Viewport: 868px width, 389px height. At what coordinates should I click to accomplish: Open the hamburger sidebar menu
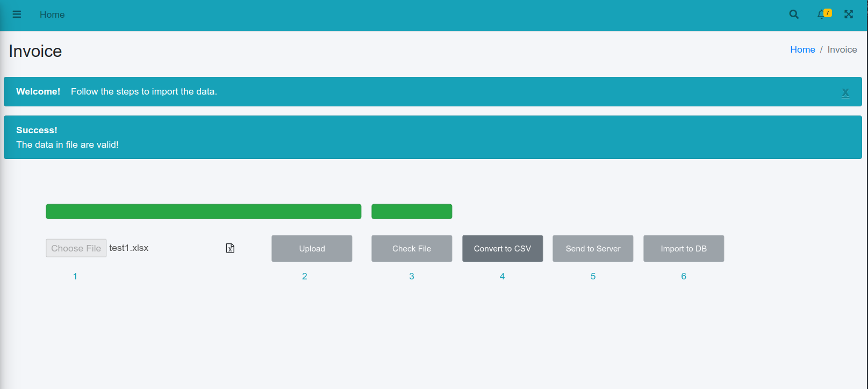point(17,15)
